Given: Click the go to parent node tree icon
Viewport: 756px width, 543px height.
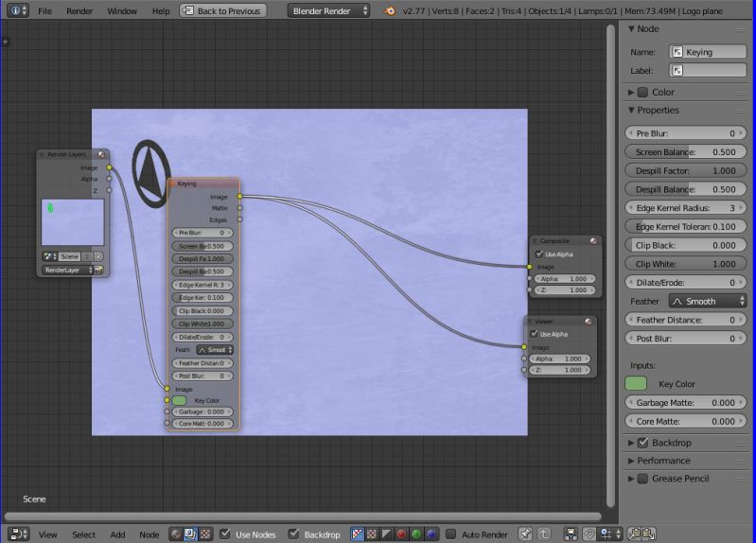Looking at the screenshot, I should click(x=544, y=534).
